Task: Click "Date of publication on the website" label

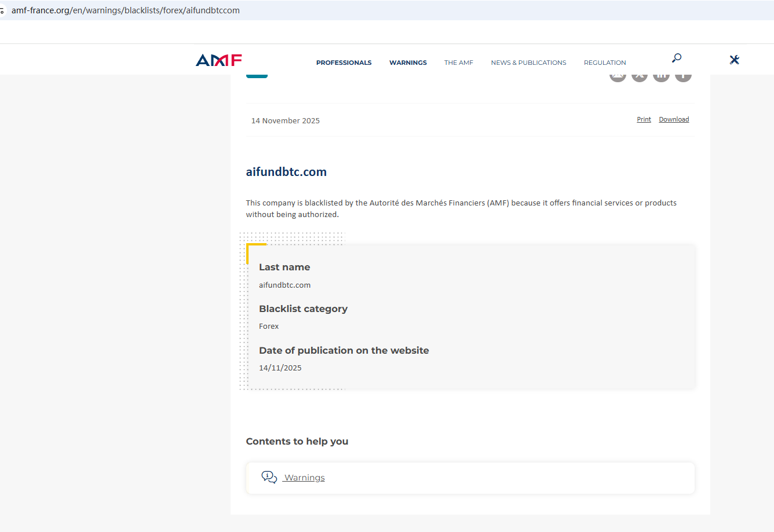Action: tap(344, 350)
